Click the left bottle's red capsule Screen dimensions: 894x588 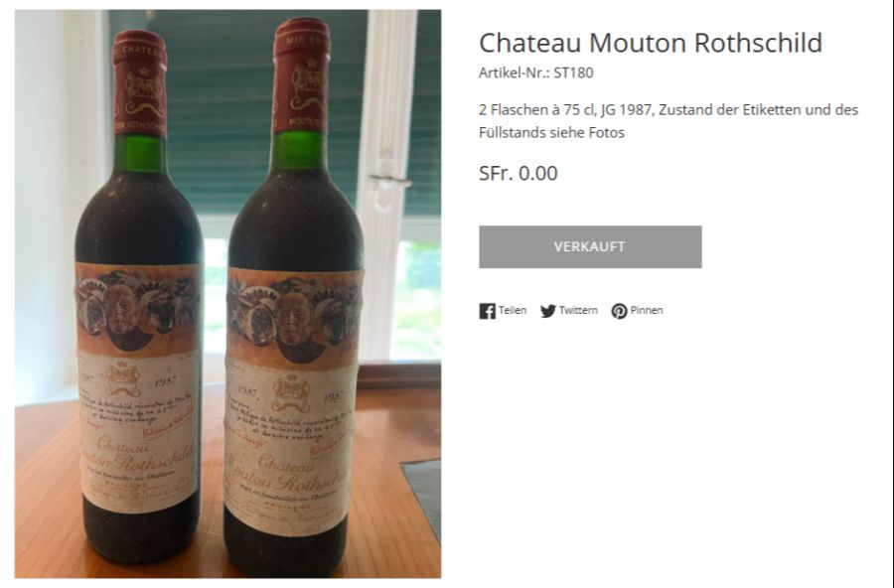point(140,84)
